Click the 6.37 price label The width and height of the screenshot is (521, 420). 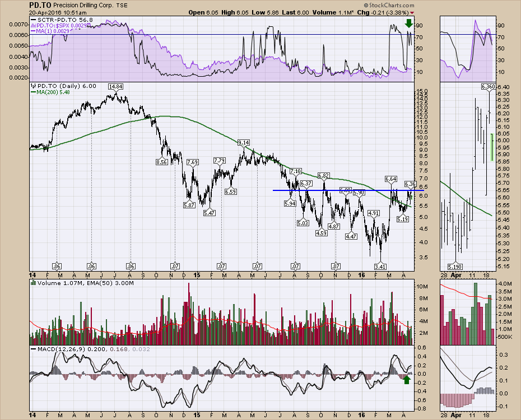click(x=306, y=183)
